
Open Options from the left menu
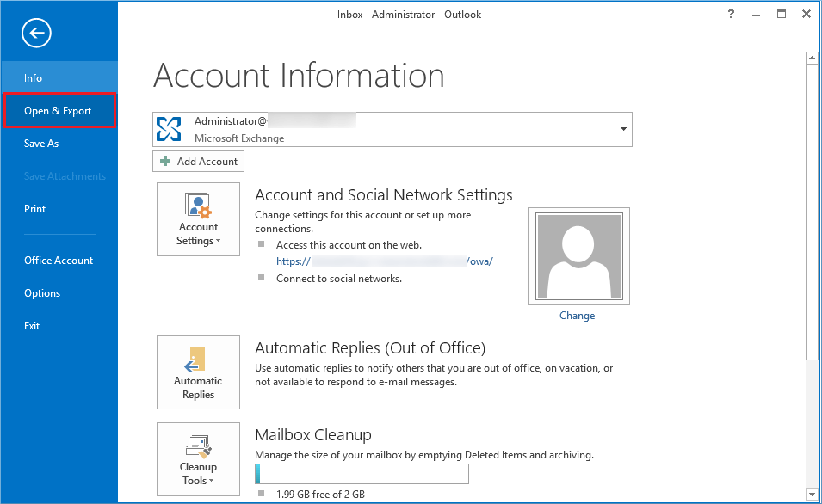pyautogui.click(x=42, y=293)
